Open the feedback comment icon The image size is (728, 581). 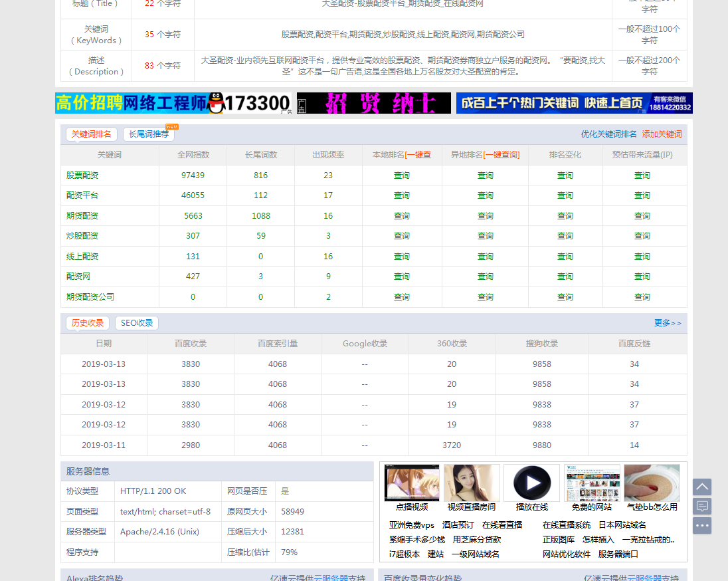(702, 506)
